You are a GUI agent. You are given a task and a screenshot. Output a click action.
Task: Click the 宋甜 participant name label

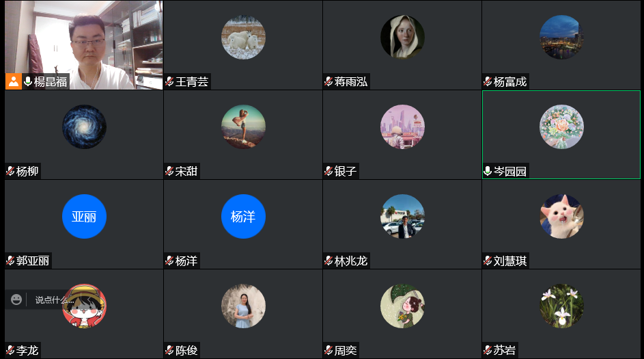186,171
